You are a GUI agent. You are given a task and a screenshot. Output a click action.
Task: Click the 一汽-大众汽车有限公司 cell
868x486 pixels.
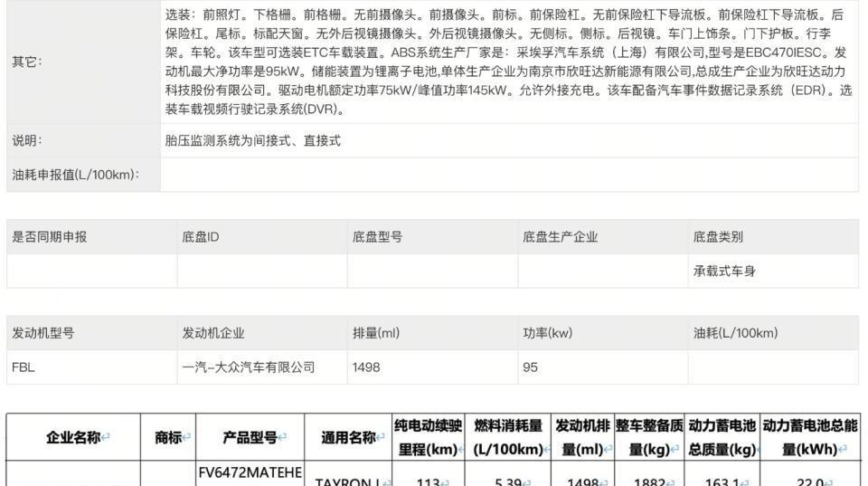[x=249, y=367]
